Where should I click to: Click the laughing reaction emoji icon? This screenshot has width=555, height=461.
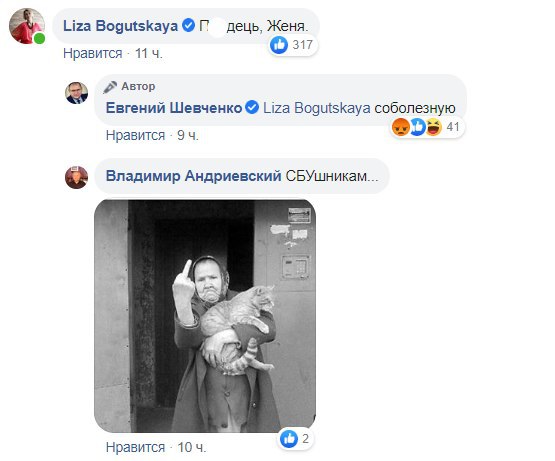[434, 127]
